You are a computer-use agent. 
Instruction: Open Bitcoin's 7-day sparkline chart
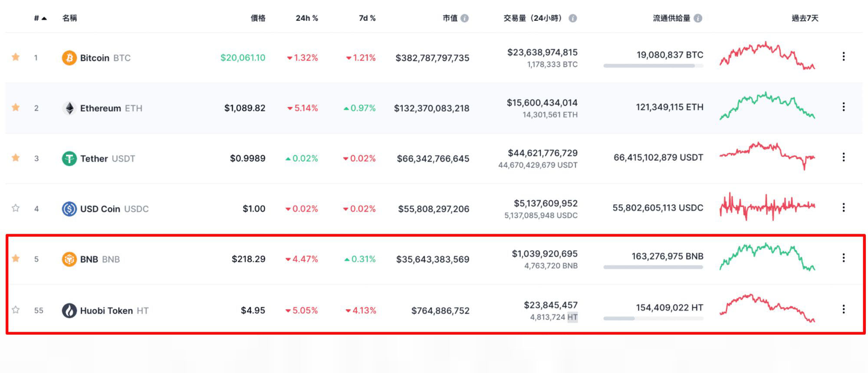[x=767, y=56]
